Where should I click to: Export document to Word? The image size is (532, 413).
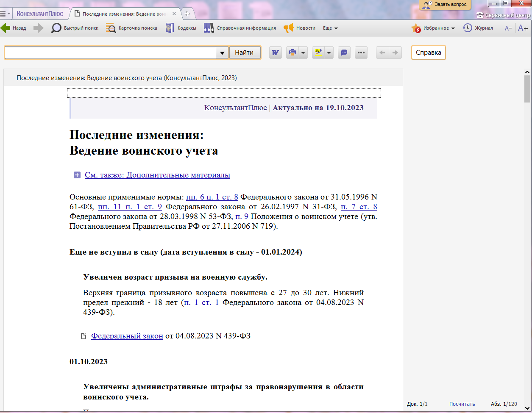276,53
